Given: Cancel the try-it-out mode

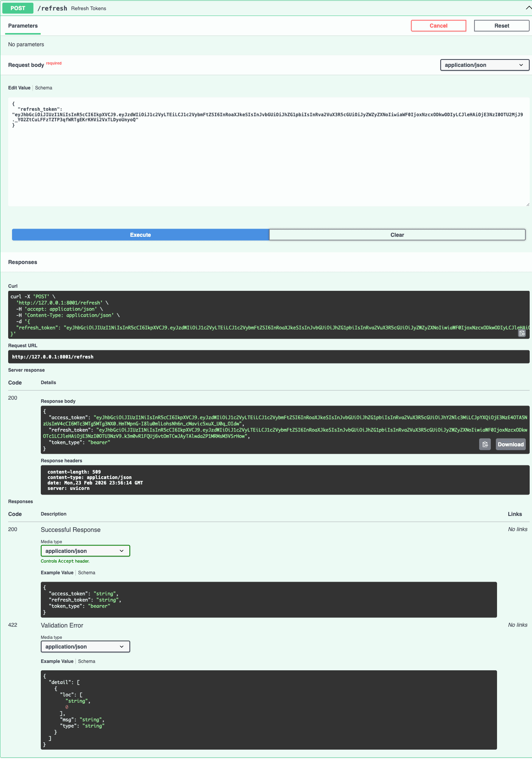Looking at the screenshot, I should click(438, 26).
